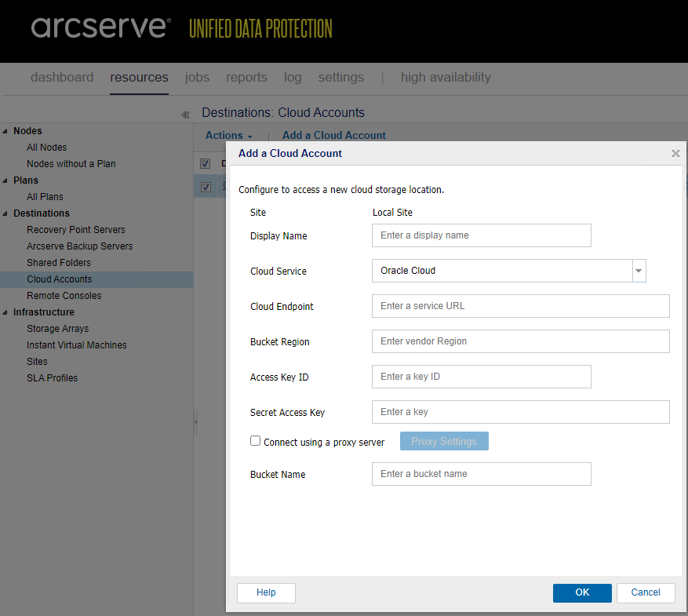Open Shared Folders
This screenshot has height=616, width=688.
click(x=58, y=263)
